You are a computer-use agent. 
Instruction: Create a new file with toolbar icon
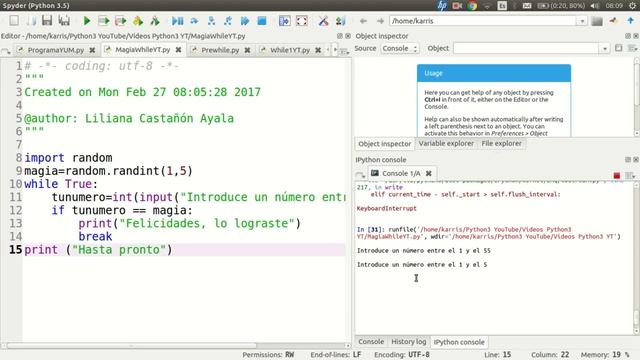14,20
